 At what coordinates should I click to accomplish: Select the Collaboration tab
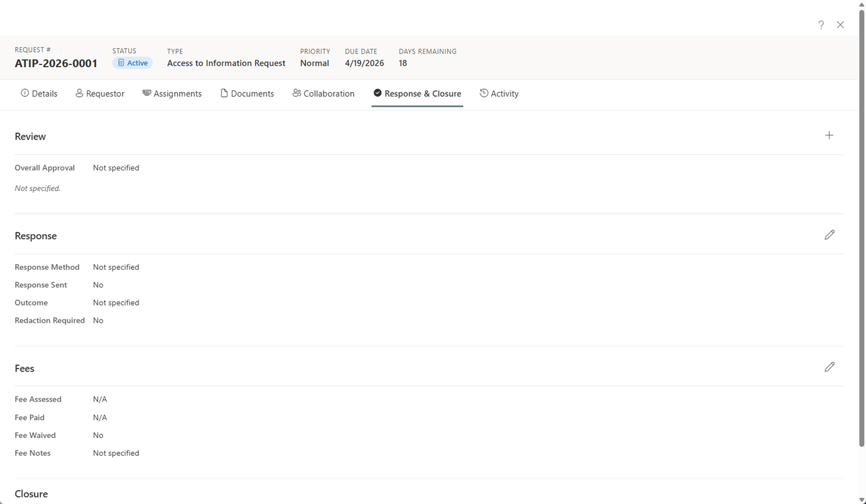pyautogui.click(x=324, y=94)
